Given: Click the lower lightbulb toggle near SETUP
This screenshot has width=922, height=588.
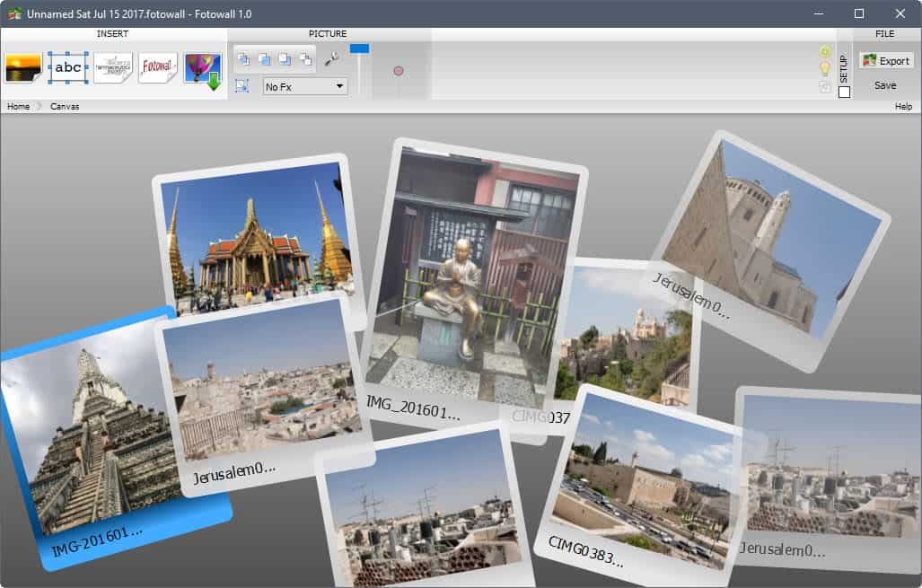Looking at the screenshot, I should pos(824,67).
